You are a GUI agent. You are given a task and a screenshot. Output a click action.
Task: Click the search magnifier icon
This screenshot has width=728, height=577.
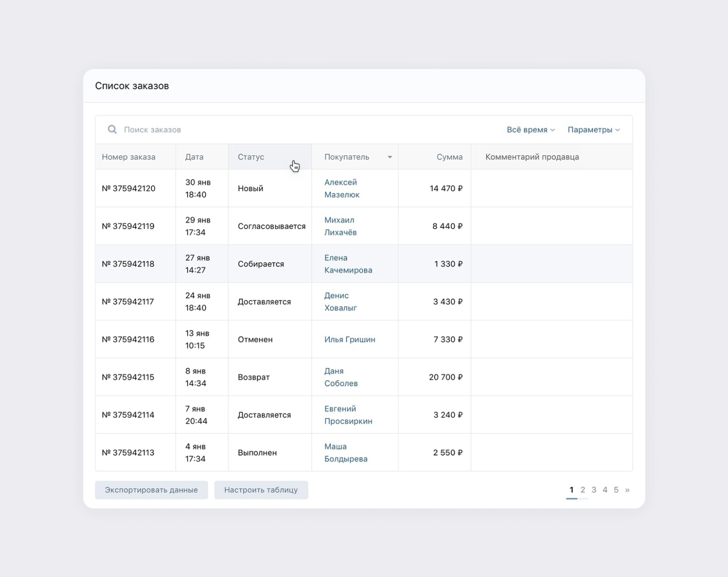(x=112, y=129)
